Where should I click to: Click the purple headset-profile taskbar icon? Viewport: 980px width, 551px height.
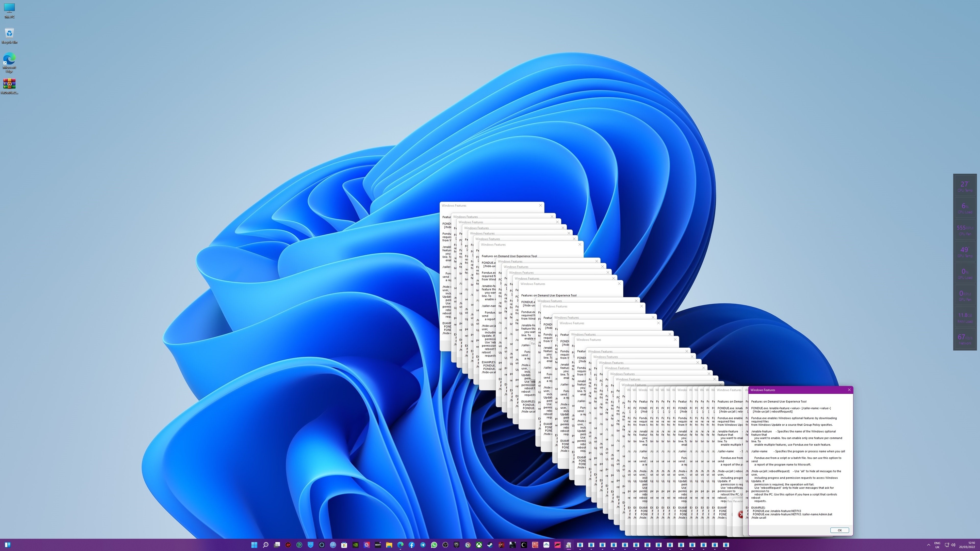[x=367, y=545]
